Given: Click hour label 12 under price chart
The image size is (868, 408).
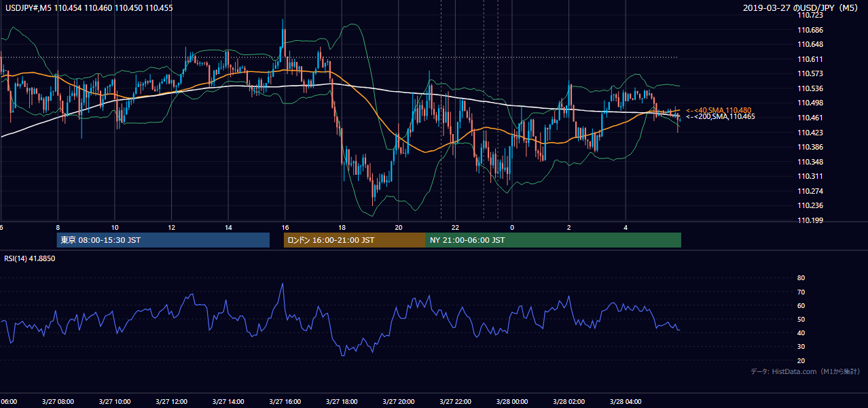Looking at the screenshot, I should point(172,227).
